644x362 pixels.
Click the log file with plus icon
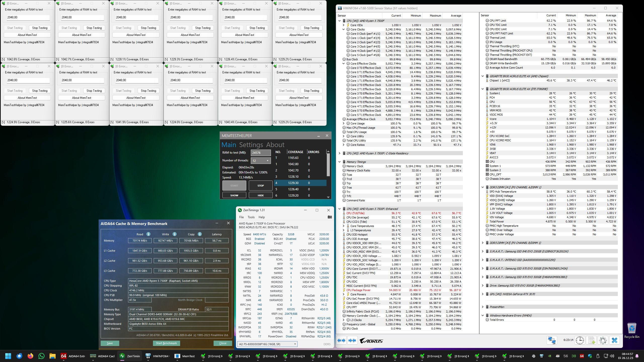point(592,340)
